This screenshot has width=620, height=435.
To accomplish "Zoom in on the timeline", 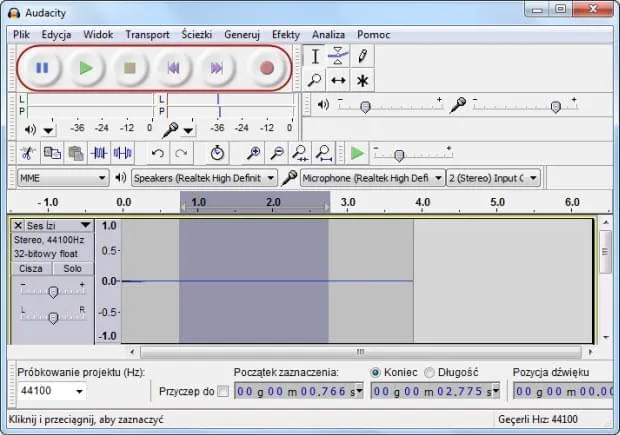I will (253, 153).
